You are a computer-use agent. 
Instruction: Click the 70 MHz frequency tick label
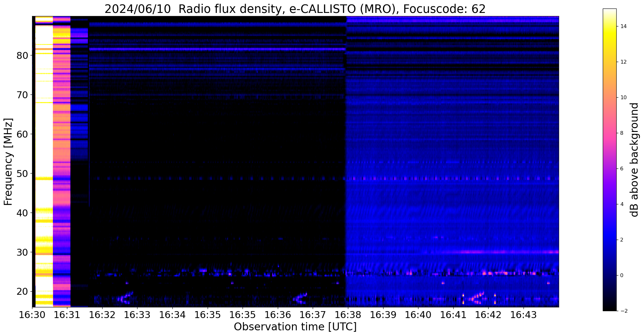pyautogui.click(x=22, y=95)
